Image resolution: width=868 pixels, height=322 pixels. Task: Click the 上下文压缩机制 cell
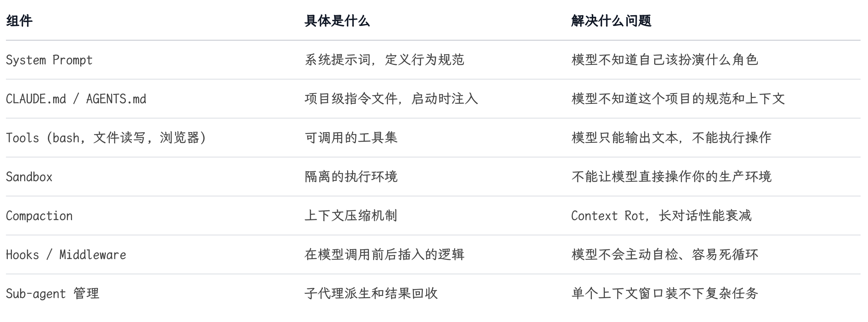(x=351, y=216)
